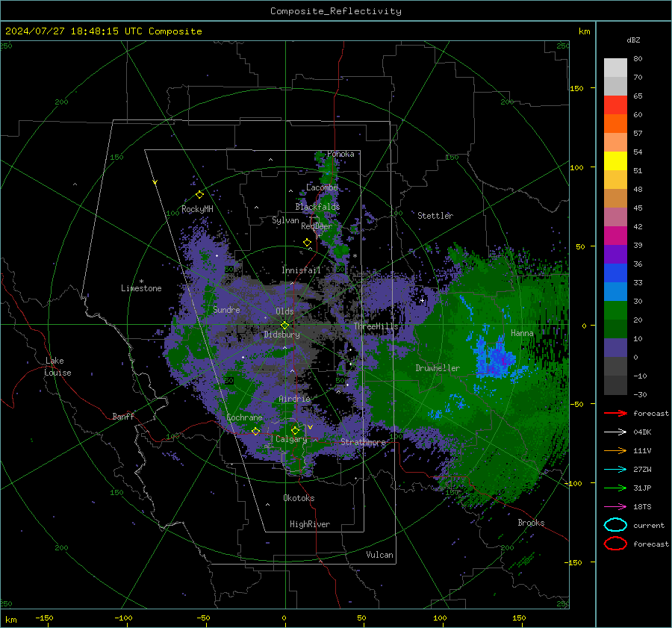Click the Limestone label
The width and height of the screenshot is (672, 628).
pyautogui.click(x=141, y=288)
